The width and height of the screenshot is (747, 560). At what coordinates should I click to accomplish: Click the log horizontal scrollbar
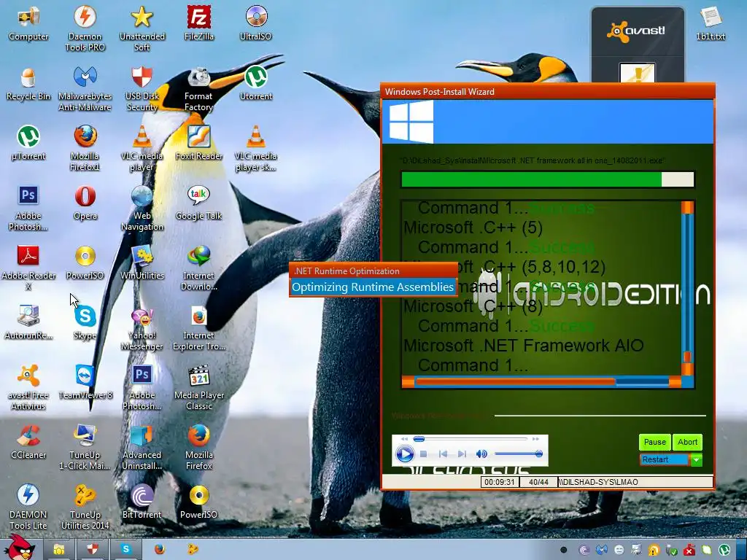541,381
